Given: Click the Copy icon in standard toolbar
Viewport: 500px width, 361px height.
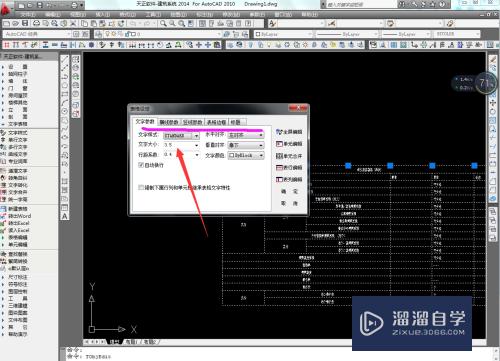Looking at the screenshot, I should click(85, 23).
